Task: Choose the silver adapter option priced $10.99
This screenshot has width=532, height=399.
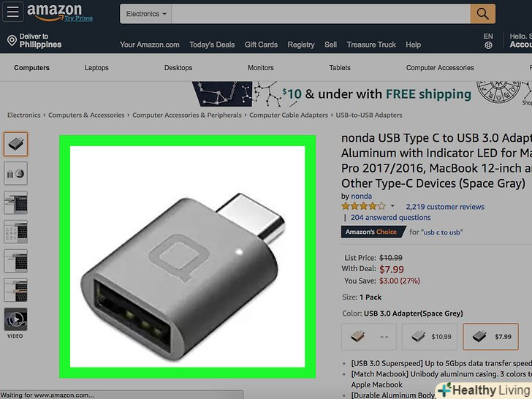Action: click(430, 337)
